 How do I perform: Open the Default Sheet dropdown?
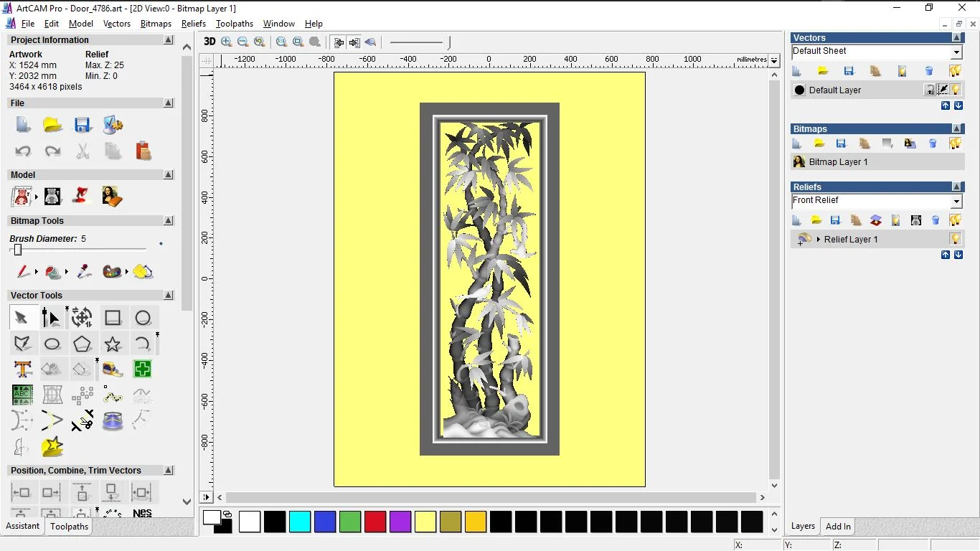click(956, 52)
